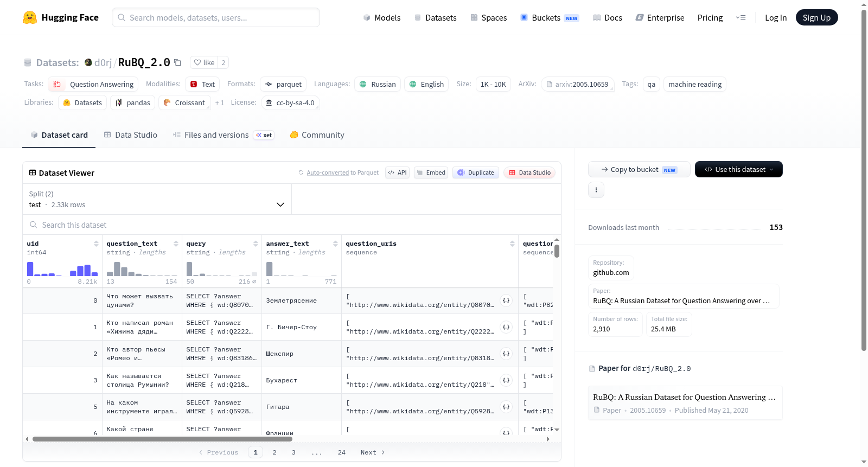Go to the Next table page

tap(373, 452)
